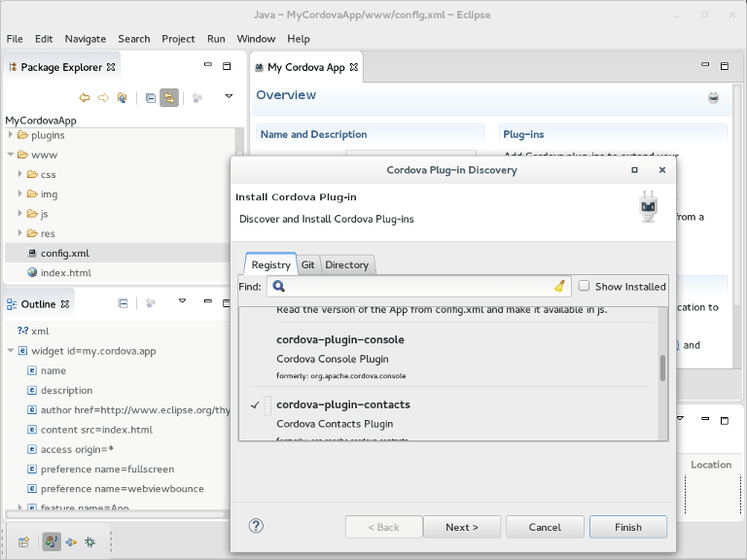
Task: Click inside the Find text field
Action: [419, 286]
